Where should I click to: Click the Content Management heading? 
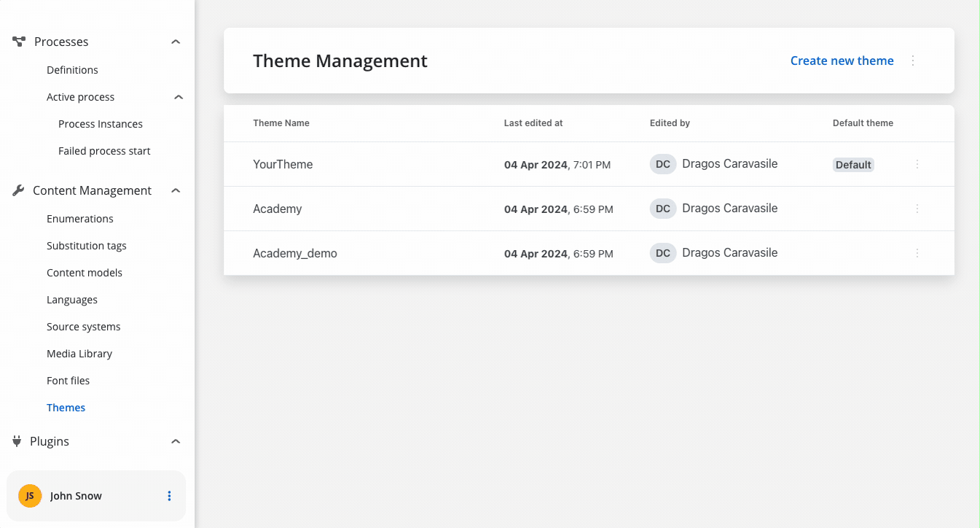93,190
